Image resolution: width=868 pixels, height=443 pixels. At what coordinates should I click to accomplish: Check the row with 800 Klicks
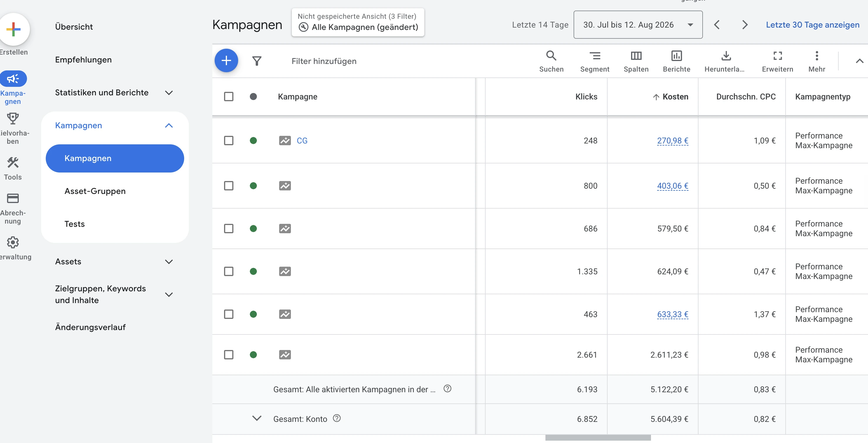point(228,186)
